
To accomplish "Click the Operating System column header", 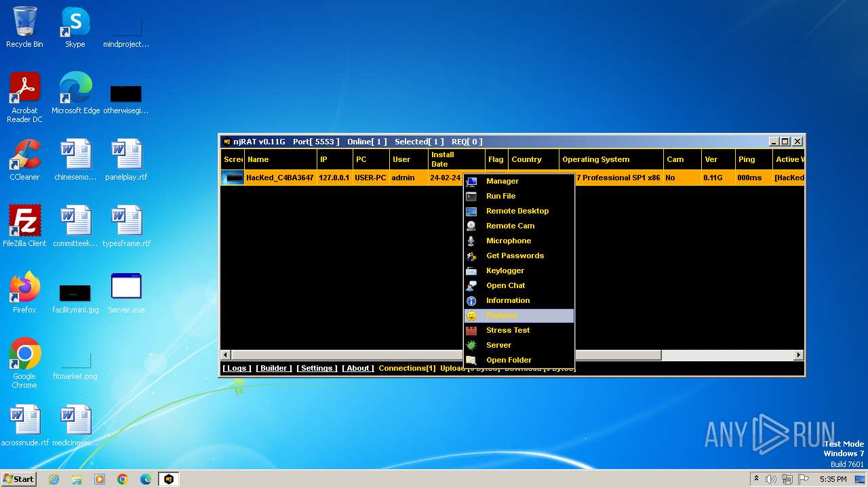I will point(610,159).
